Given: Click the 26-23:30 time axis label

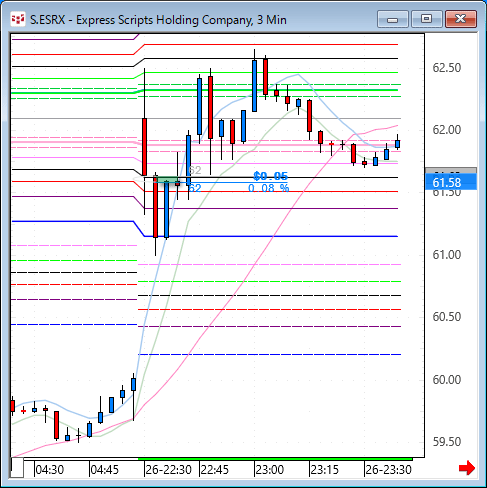Looking at the screenshot, I should 388,470.
